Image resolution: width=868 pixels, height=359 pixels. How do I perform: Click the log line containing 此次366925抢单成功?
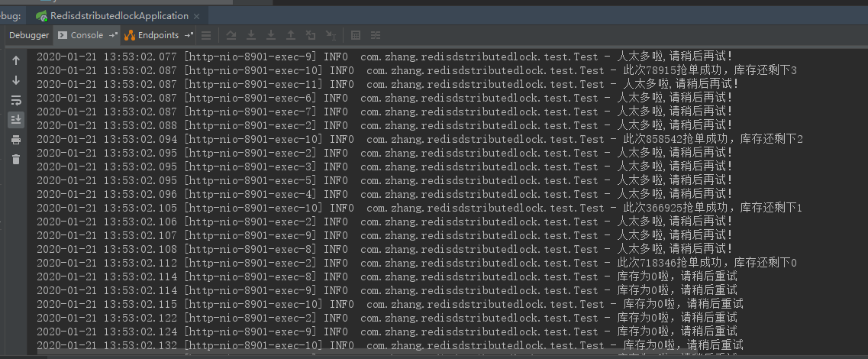click(419, 208)
